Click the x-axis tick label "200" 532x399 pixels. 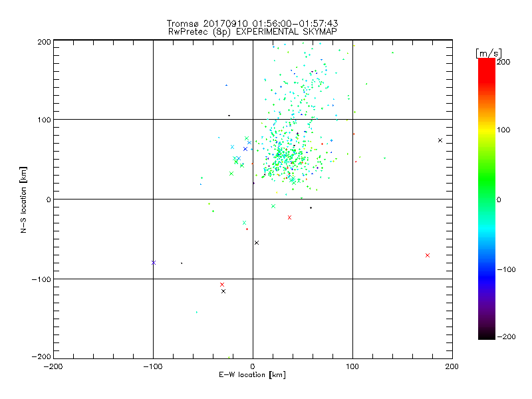click(x=452, y=366)
